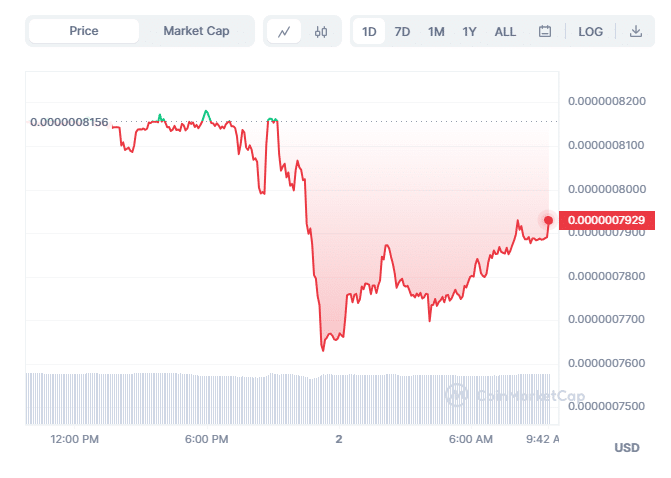Open the calendar date range picker

[545, 31]
